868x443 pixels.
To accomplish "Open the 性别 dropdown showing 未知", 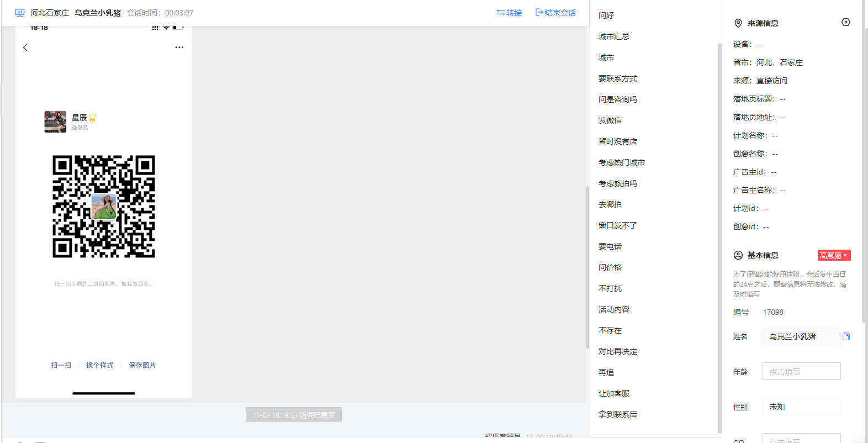I will coord(802,407).
